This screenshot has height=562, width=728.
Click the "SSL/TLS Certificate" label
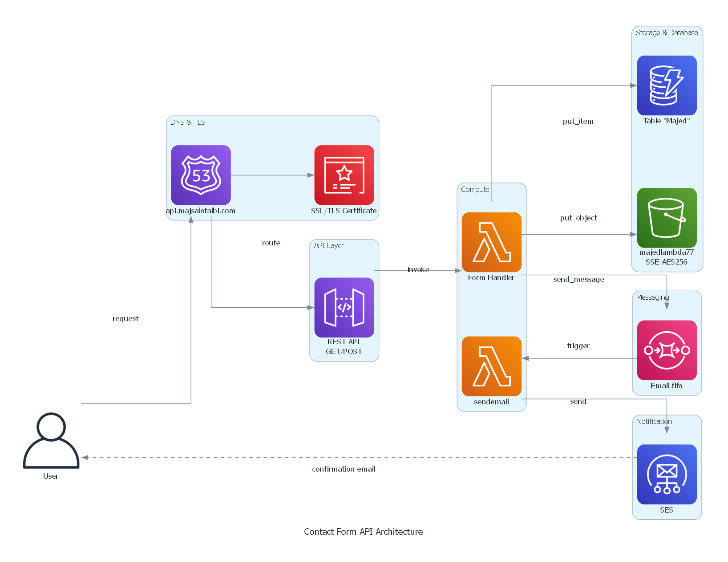(344, 211)
